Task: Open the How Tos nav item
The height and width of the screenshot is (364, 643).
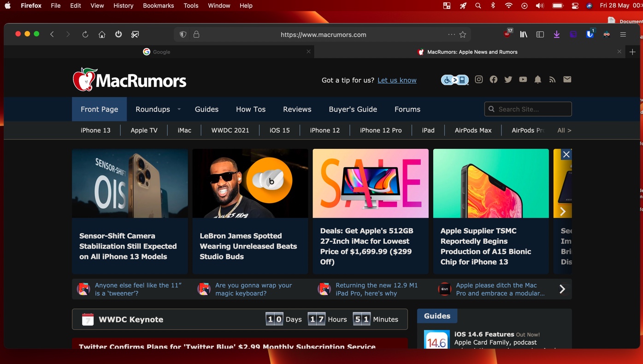Action: click(251, 109)
